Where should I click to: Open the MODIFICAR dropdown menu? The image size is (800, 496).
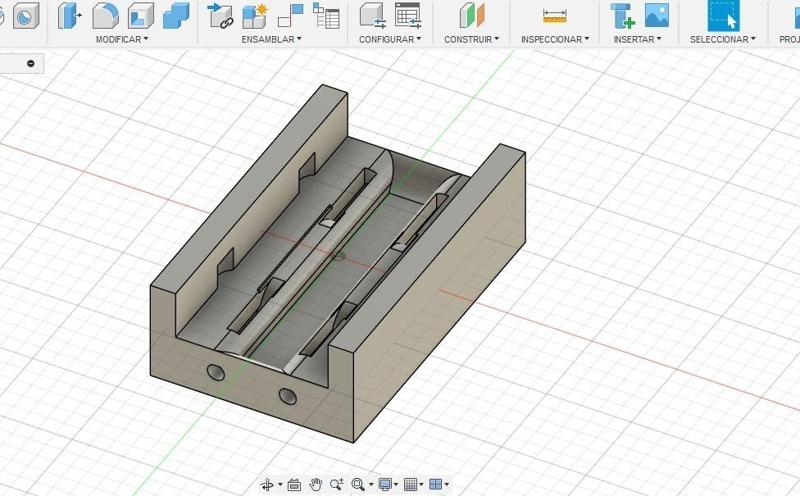tap(121, 39)
